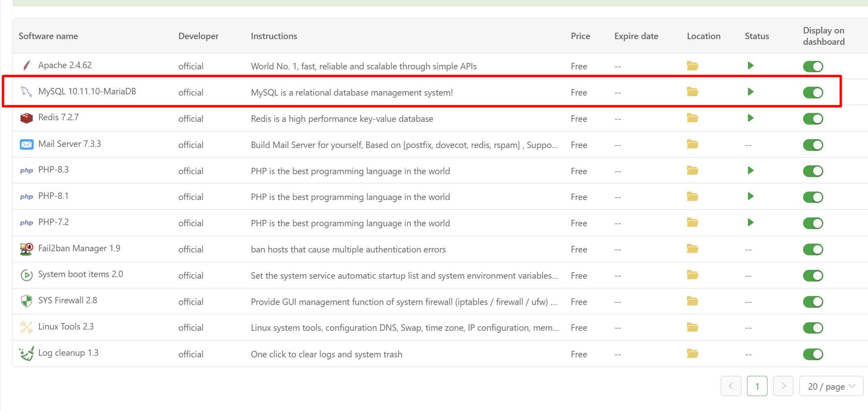This screenshot has height=411, width=868.
Task: Open Mail Server folder location
Action: tap(692, 144)
